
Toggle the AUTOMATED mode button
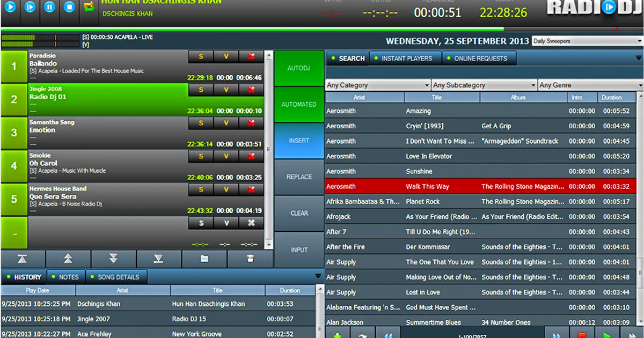(x=298, y=105)
